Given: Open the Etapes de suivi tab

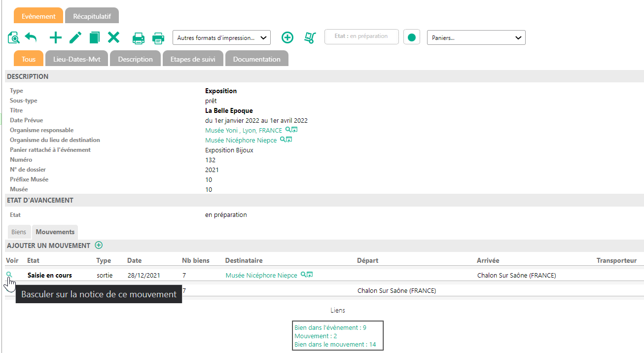Looking at the screenshot, I should pos(193,59).
